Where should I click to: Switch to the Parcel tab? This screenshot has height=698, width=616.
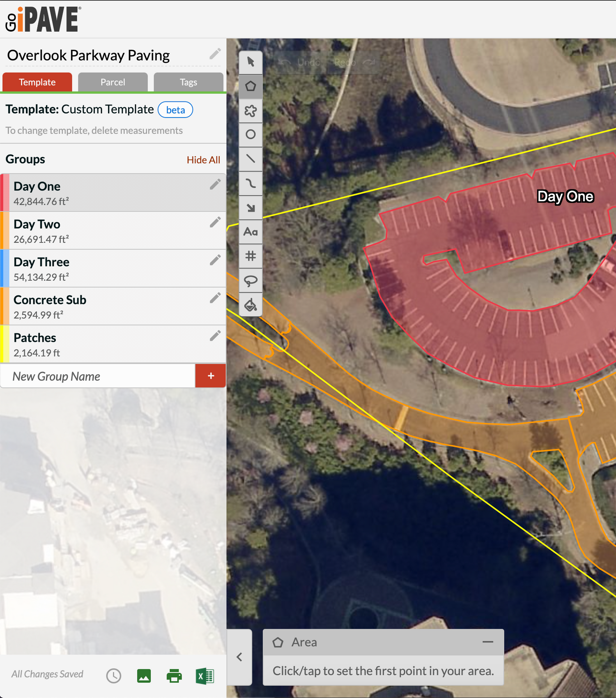click(x=113, y=82)
